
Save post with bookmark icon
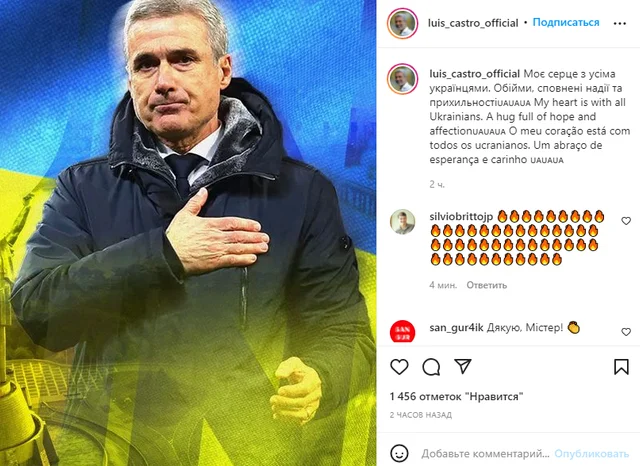coord(621,366)
